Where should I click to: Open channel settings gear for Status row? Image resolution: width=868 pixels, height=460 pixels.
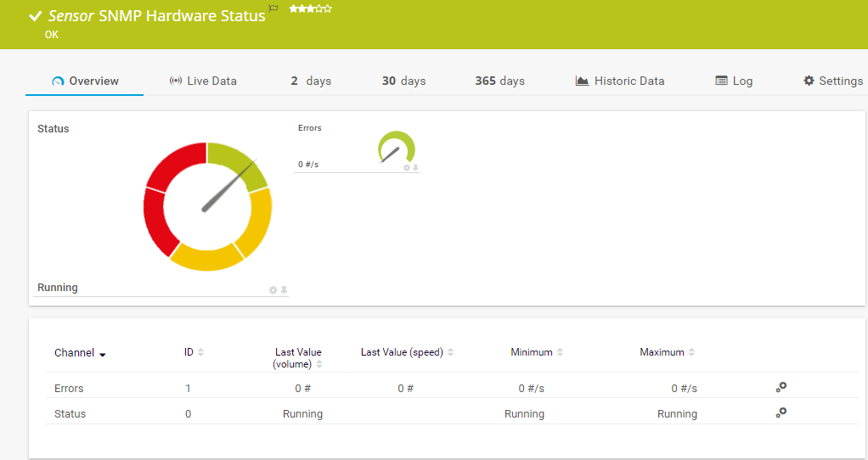click(781, 412)
